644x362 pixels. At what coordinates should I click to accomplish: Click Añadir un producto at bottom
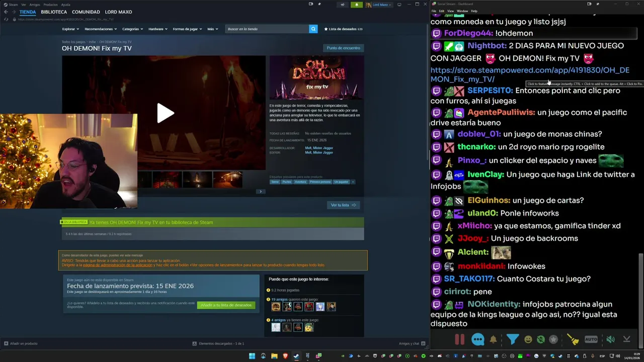point(21,343)
